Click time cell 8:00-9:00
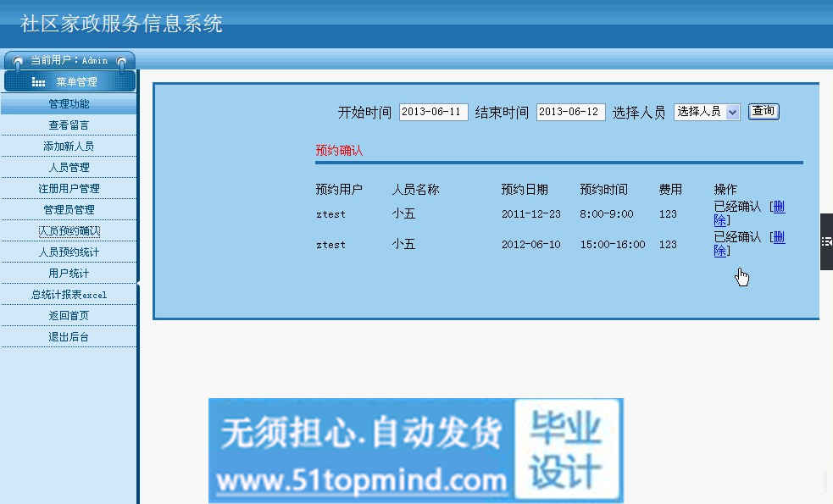 click(x=607, y=214)
